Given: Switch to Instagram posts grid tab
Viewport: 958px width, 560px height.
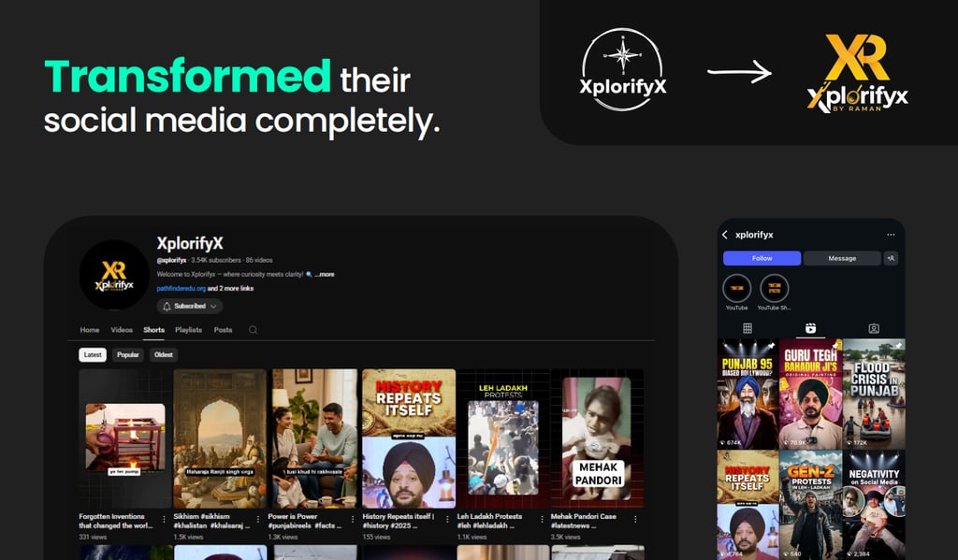Looking at the screenshot, I should tap(748, 328).
